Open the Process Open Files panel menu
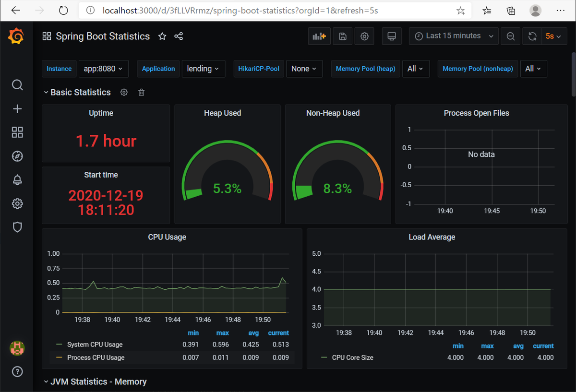This screenshot has height=392, width=576. pyautogui.click(x=477, y=113)
